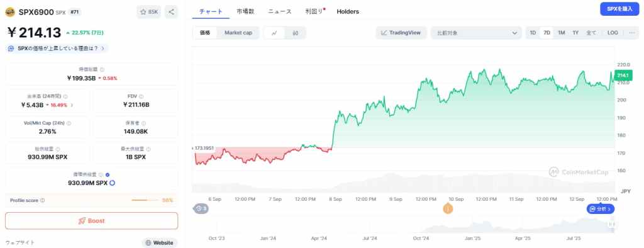Select the line chart type icon

(x=275, y=33)
